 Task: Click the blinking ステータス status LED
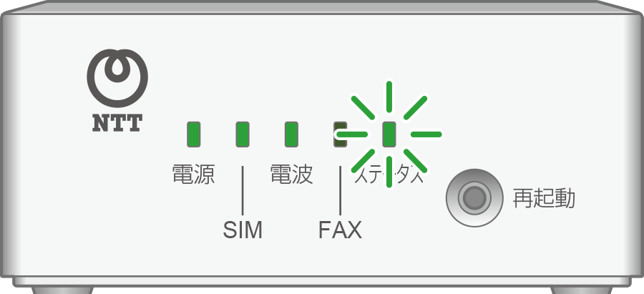(x=389, y=134)
